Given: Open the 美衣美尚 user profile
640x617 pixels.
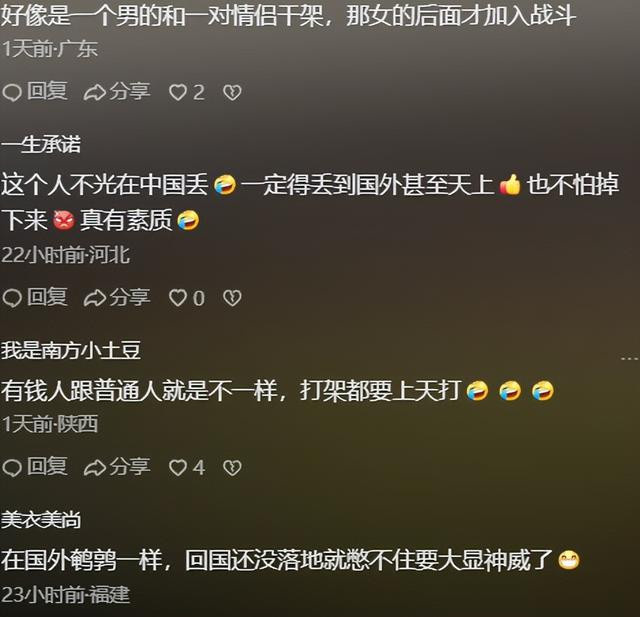Looking at the screenshot, I should (41, 520).
